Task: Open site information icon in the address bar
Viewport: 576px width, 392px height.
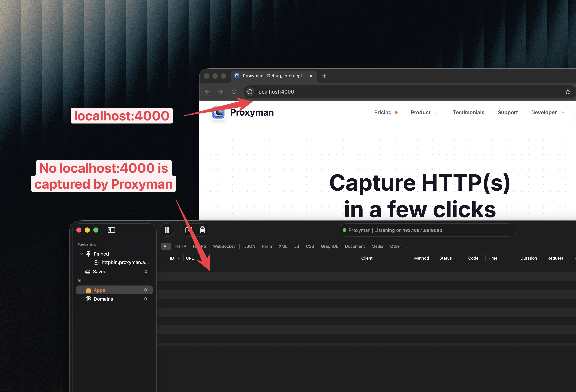Action: [x=250, y=92]
